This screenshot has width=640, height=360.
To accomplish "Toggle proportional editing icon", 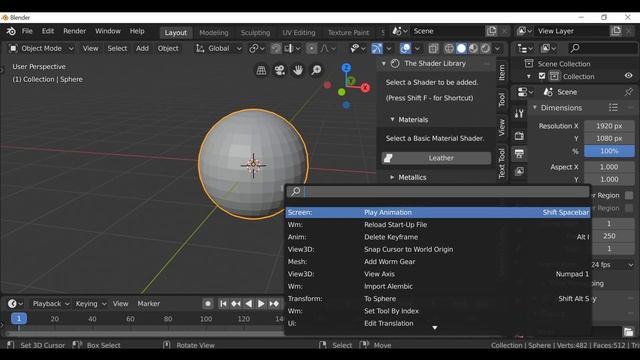I will (x=311, y=49).
